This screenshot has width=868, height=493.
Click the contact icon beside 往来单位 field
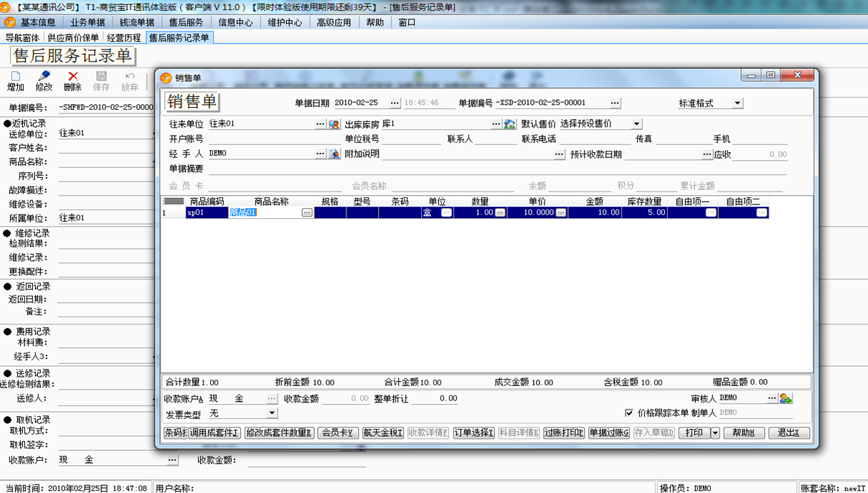(334, 124)
